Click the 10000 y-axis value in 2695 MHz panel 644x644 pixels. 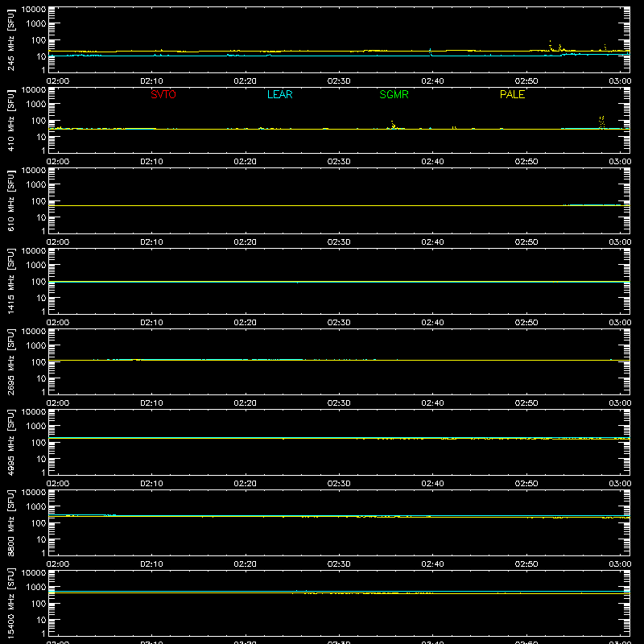coord(34,332)
